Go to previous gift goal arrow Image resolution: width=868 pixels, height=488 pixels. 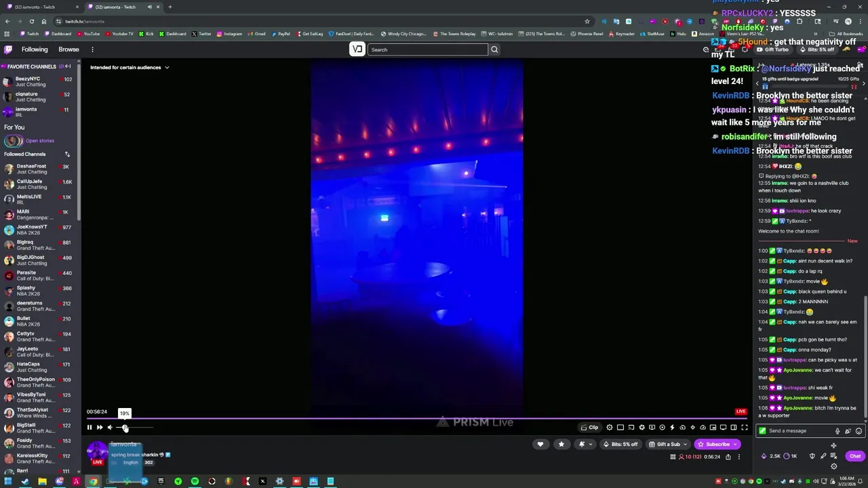point(757,83)
